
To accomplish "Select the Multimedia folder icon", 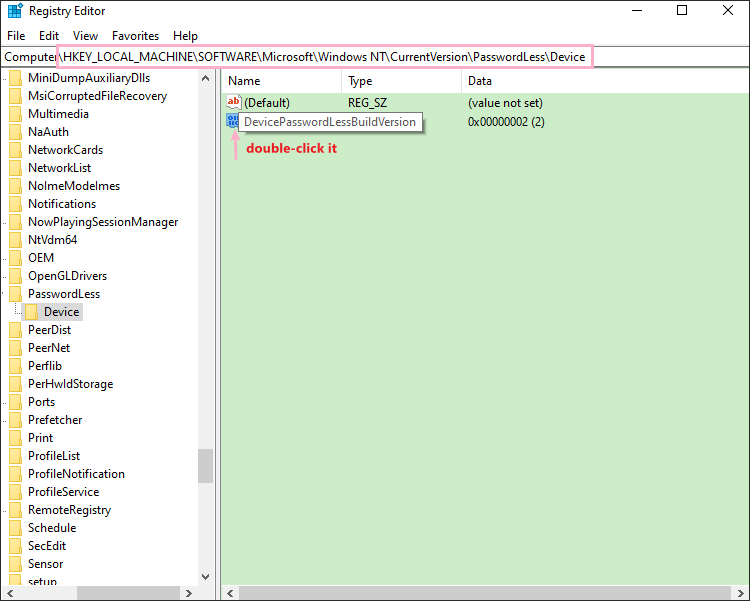I will tap(15, 114).
